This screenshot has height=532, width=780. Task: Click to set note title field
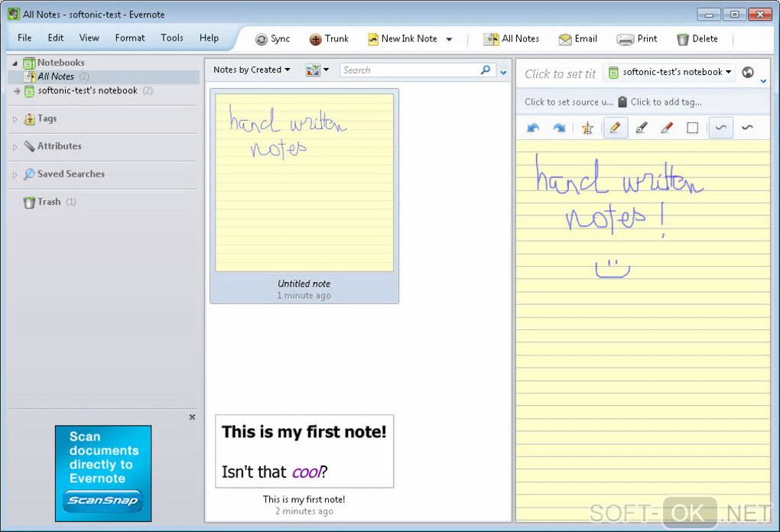click(x=560, y=74)
